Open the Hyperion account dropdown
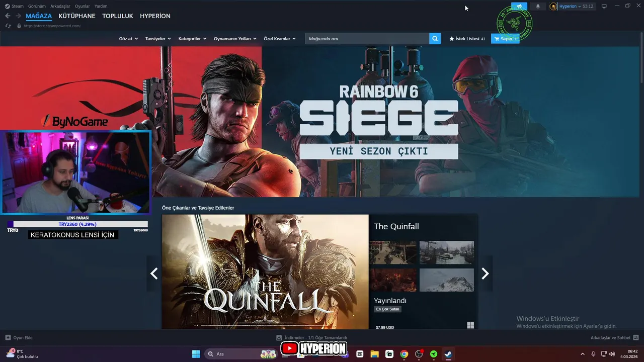The image size is (644, 362). click(570, 6)
